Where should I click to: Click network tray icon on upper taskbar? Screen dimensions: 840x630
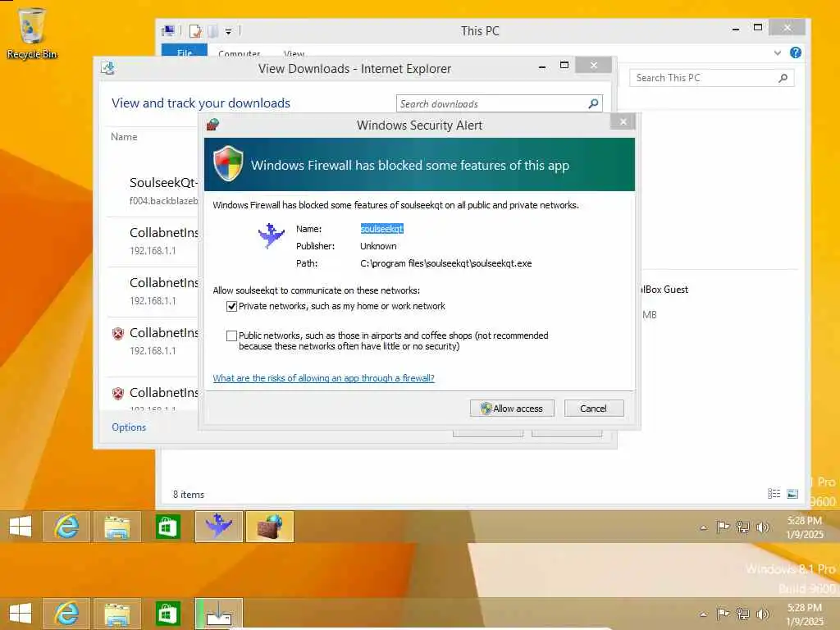click(x=742, y=527)
